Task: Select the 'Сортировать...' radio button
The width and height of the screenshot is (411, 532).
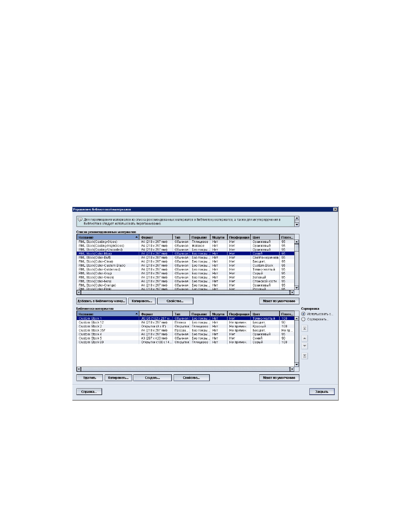Action: click(x=303, y=319)
